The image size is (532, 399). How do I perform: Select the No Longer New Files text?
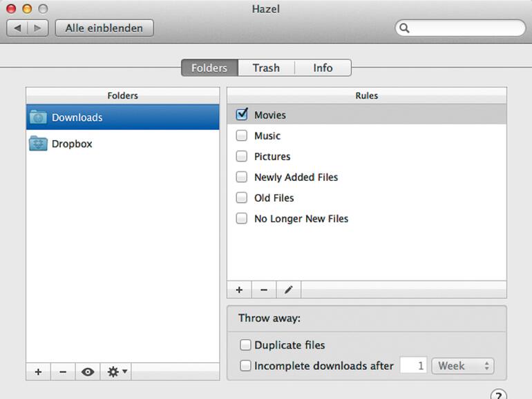[x=301, y=219]
